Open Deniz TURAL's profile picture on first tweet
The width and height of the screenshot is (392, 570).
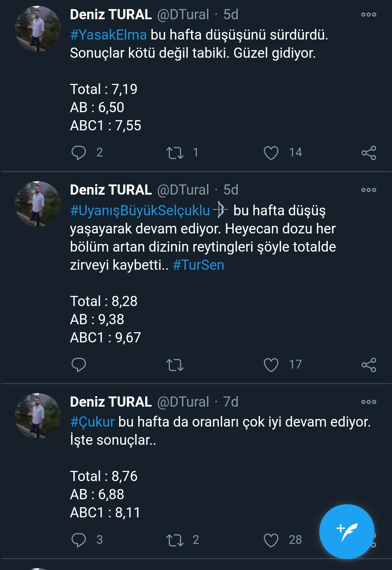38,29
